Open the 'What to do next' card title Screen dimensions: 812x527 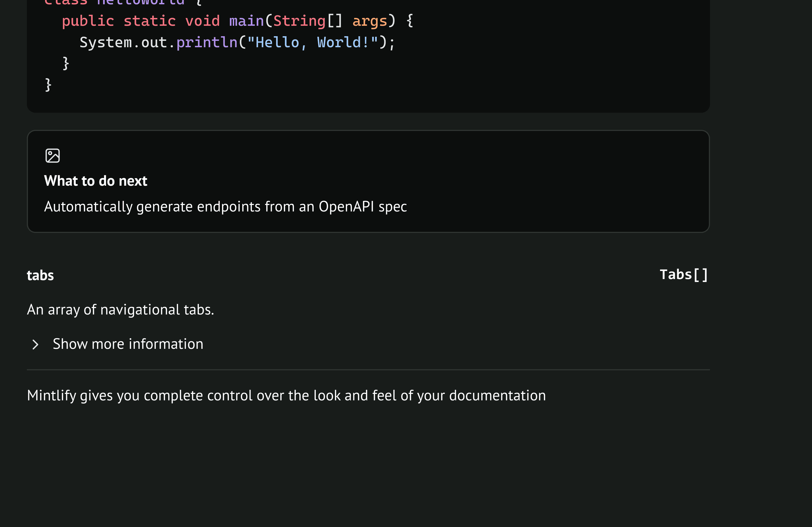tap(96, 181)
